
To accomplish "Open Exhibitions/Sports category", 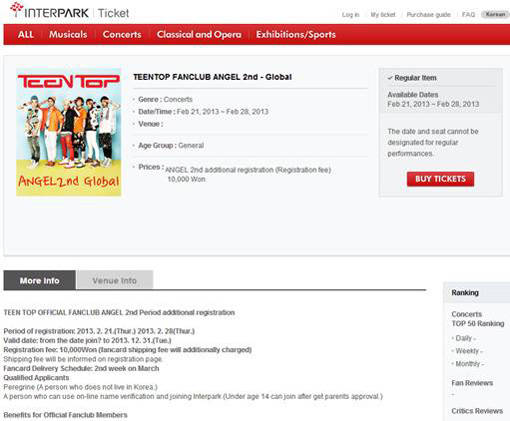I will [296, 34].
